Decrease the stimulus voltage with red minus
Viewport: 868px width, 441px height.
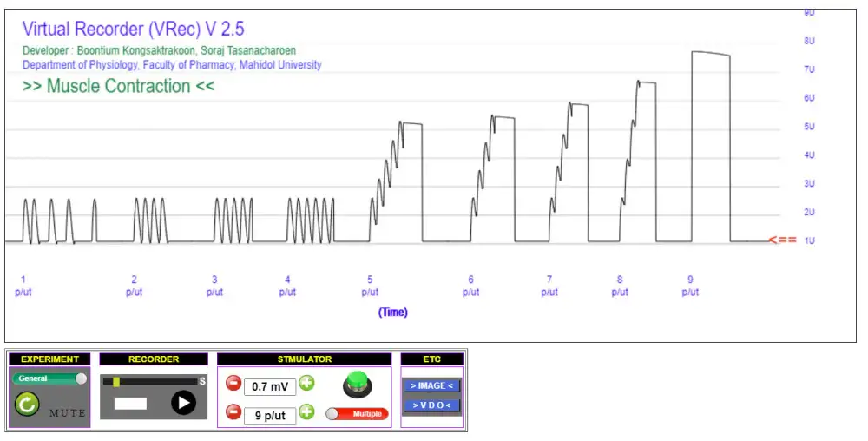click(233, 384)
